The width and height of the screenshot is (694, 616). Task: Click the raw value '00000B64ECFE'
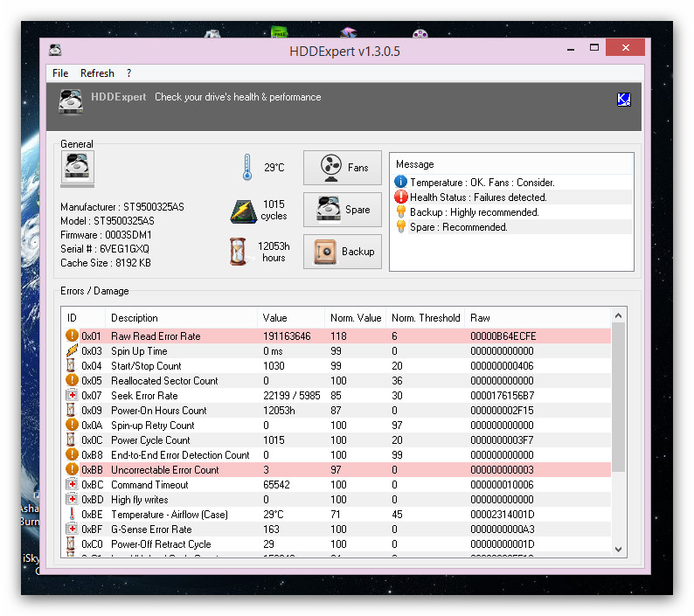(503, 336)
